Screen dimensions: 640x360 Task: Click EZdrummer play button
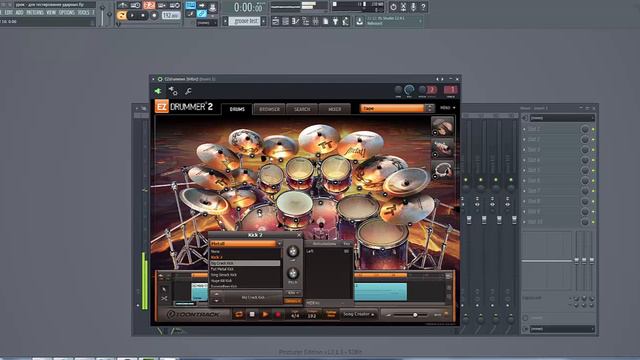point(265,314)
